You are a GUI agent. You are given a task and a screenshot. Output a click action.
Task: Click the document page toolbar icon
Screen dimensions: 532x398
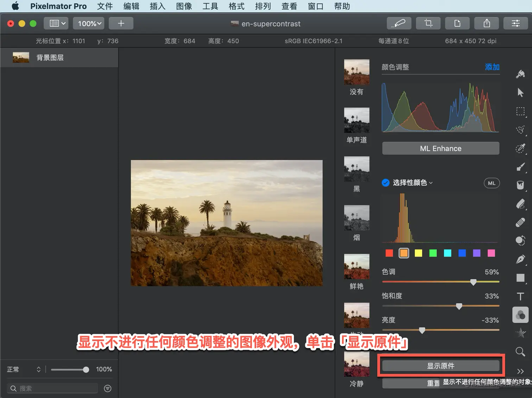point(457,23)
